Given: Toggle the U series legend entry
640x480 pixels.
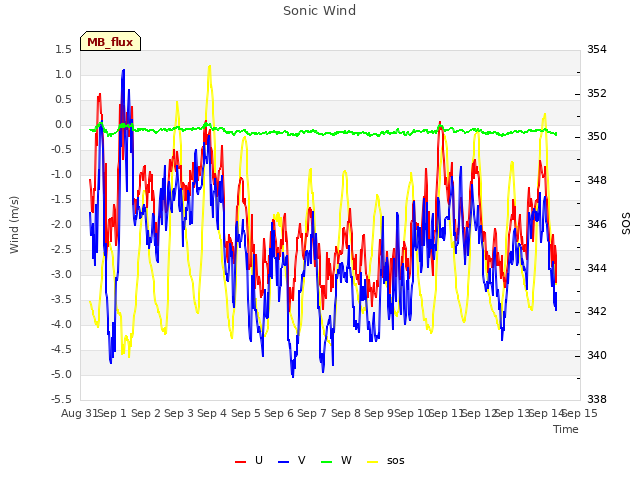Looking at the screenshot, I should 249,461.
